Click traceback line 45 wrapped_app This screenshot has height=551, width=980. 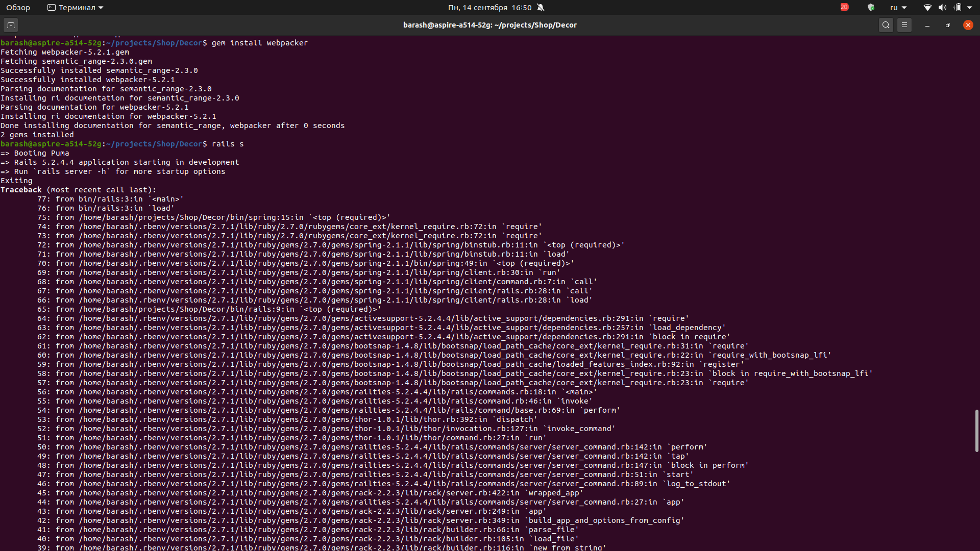coord(310,493)
